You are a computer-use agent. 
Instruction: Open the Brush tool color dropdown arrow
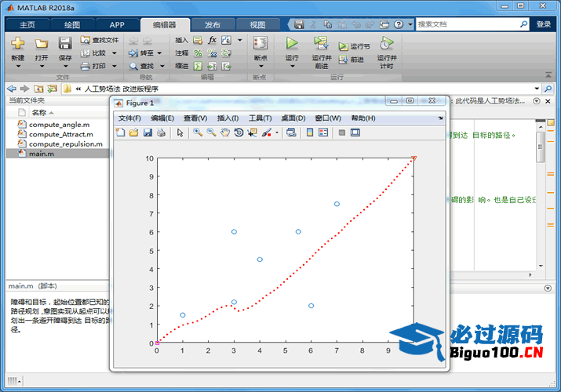pos(277,132)
